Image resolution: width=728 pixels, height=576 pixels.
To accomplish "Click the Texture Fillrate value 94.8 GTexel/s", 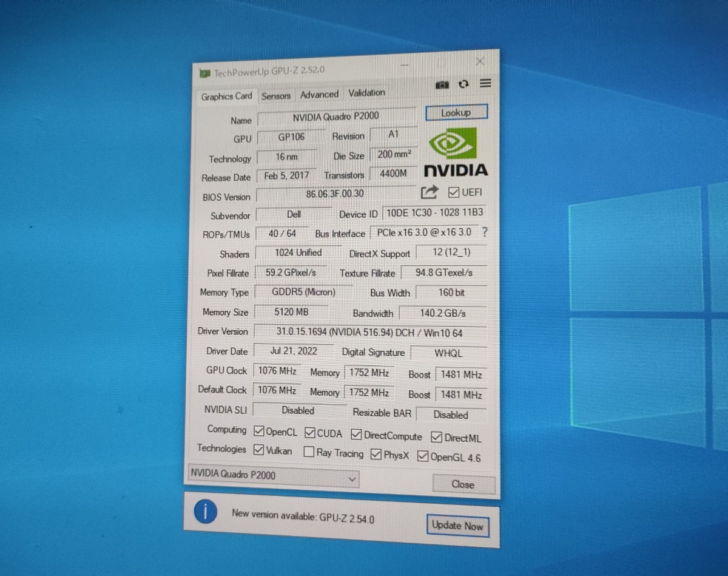I will coord(443,273).
